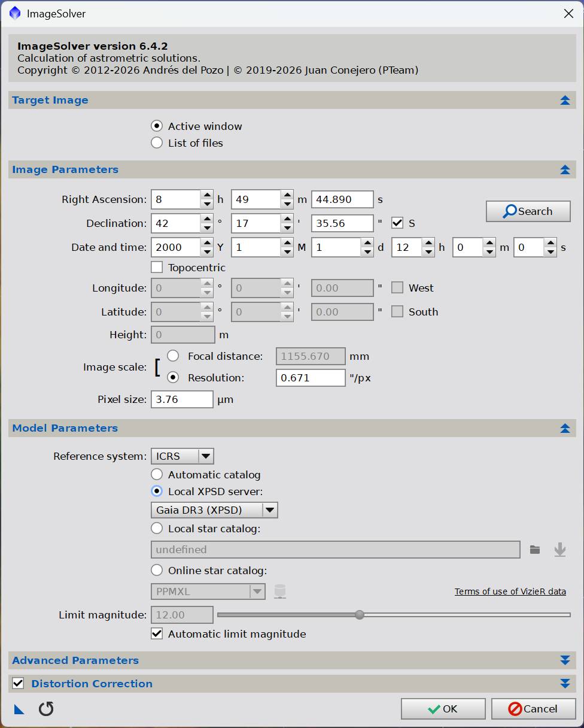Increase the Declination degrees value

point(206,219)
